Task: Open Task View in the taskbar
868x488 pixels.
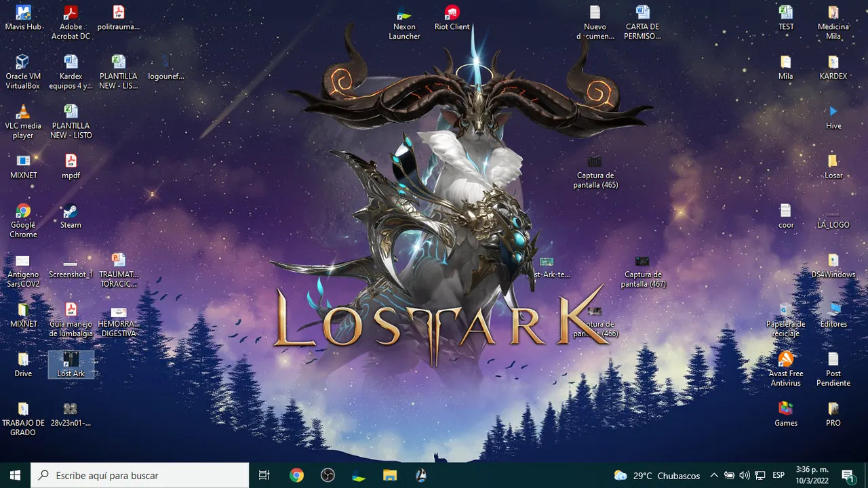Action: pyautogui.click(x=264, y=475)
